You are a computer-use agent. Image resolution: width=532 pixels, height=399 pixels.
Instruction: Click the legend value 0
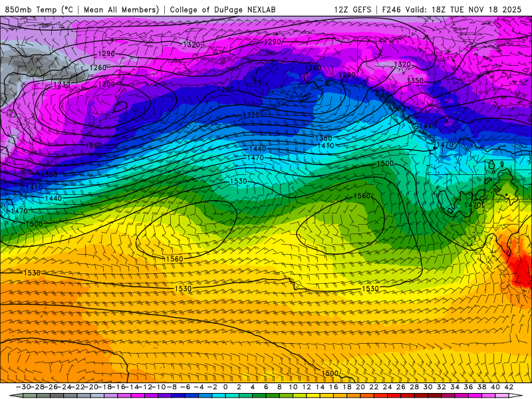point(225,387)
